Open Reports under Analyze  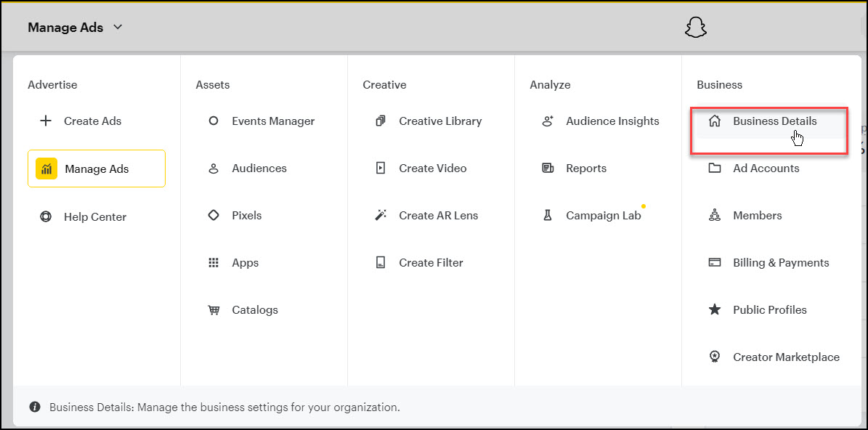[586, 169]
